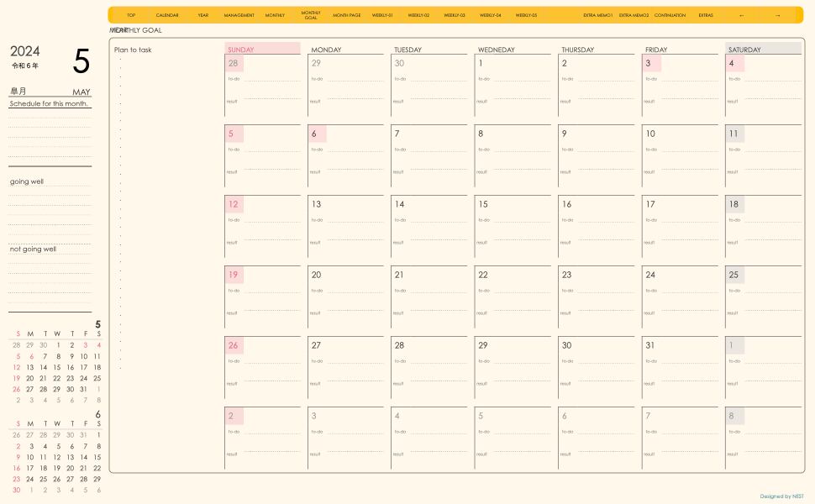Click the result line for May 24
This screenshot has width=815, height=504.
pyautogui.click(x=689, y=313)
